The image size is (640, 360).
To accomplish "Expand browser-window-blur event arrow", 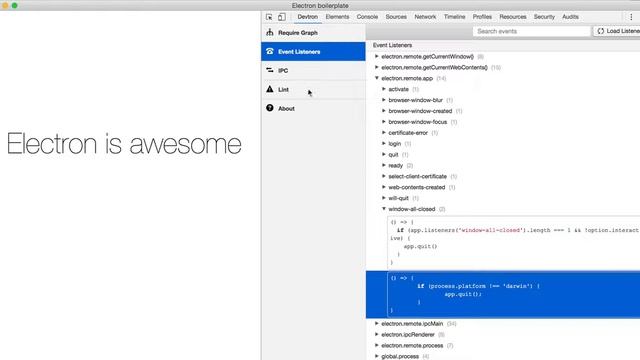I will point(384,100).
